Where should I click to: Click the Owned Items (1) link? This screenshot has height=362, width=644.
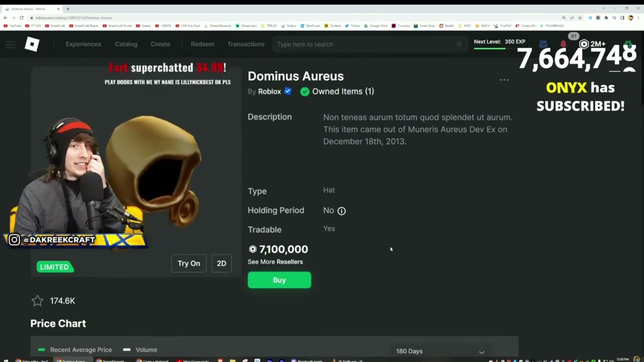[343, 92]
